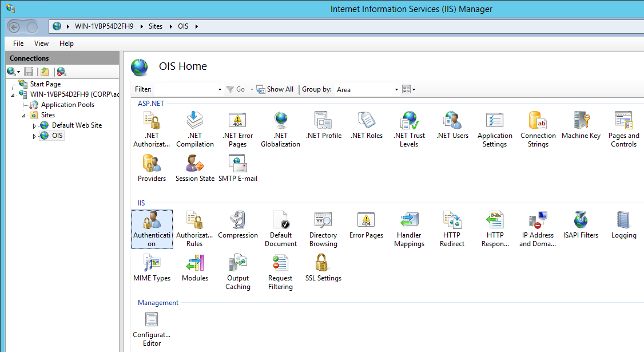Open .NET Error Pages feature

(x=238, y=129)
